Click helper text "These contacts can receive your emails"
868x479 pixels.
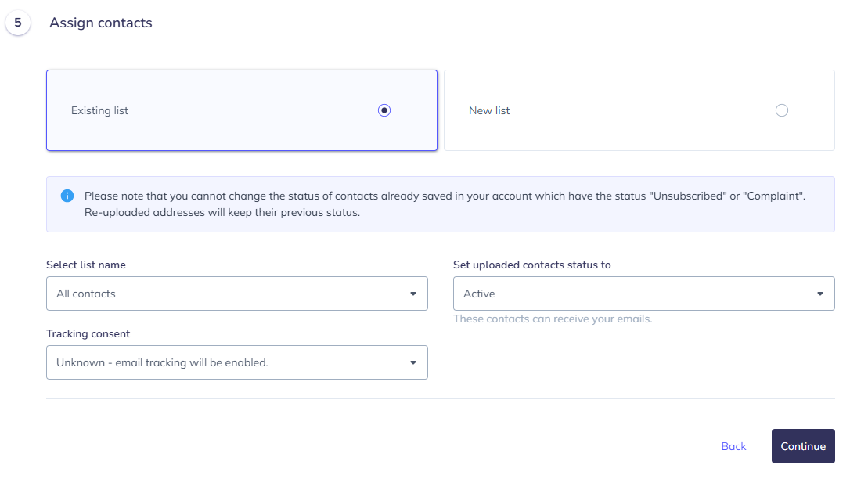pos(553,319)
